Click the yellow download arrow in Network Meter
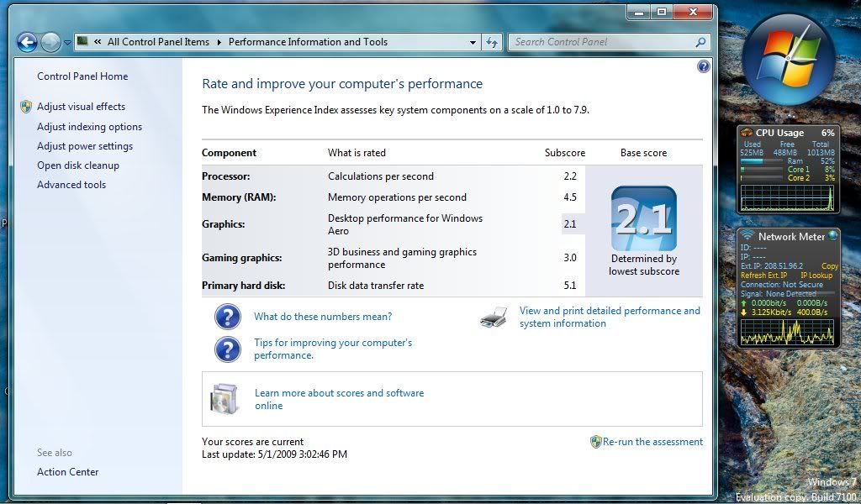 [x=744, y=312]
